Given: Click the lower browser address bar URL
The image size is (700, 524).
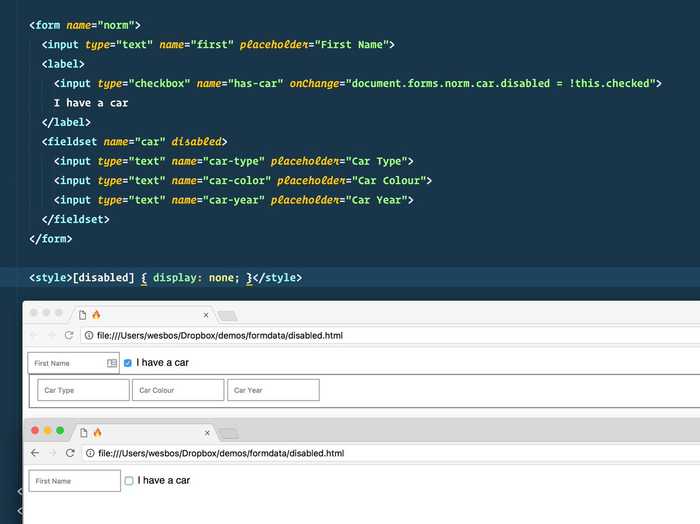Looking at the screenshot, I should [x=221, y=453].
